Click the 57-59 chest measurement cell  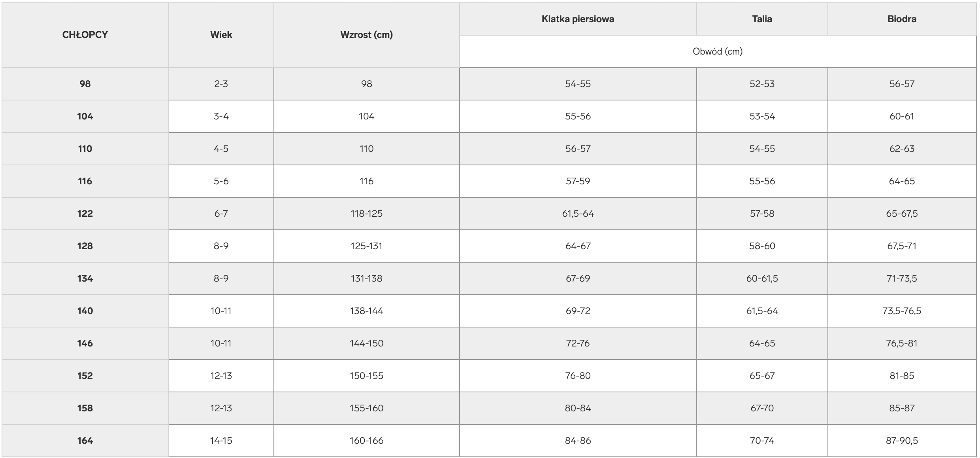click(x=578, y=181)
